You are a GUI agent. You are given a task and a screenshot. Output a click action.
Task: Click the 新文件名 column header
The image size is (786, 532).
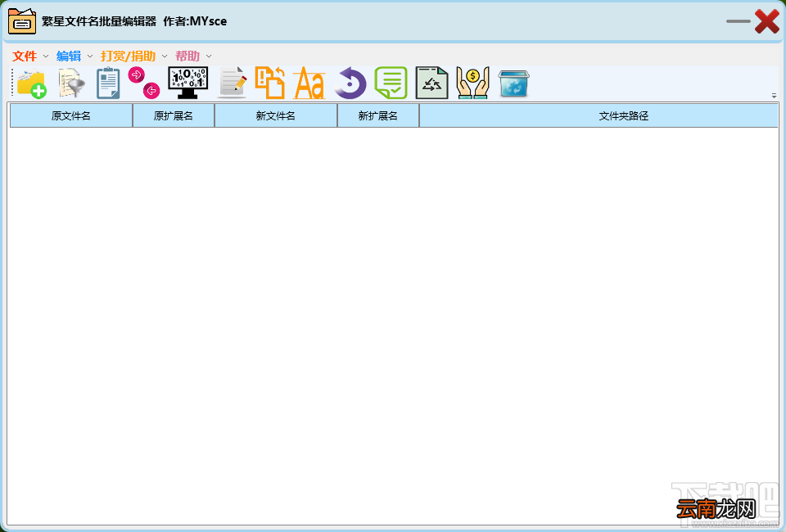pyautogui.click(x=276, y=115)
